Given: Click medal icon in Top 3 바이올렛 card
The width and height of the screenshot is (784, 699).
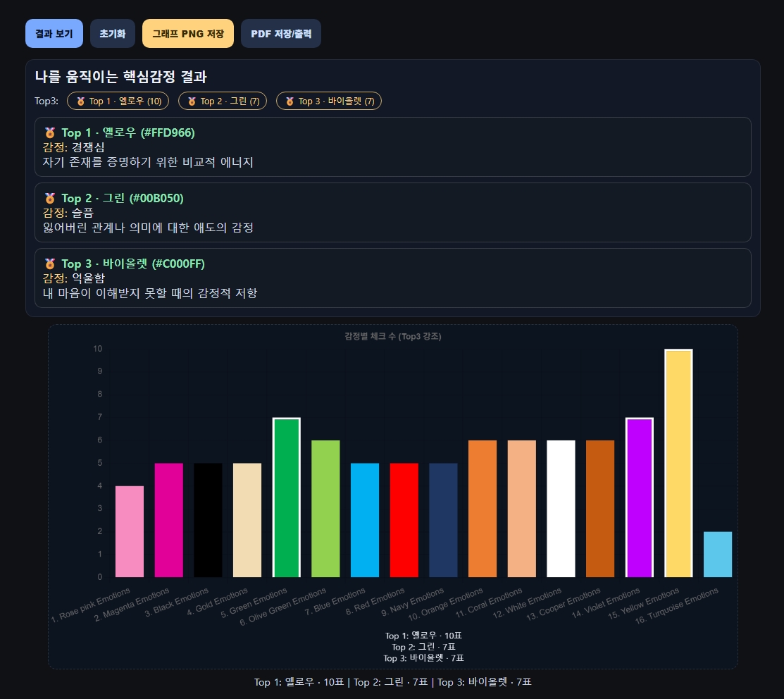Looking at the screenshot, I should [x=50, y=264].
